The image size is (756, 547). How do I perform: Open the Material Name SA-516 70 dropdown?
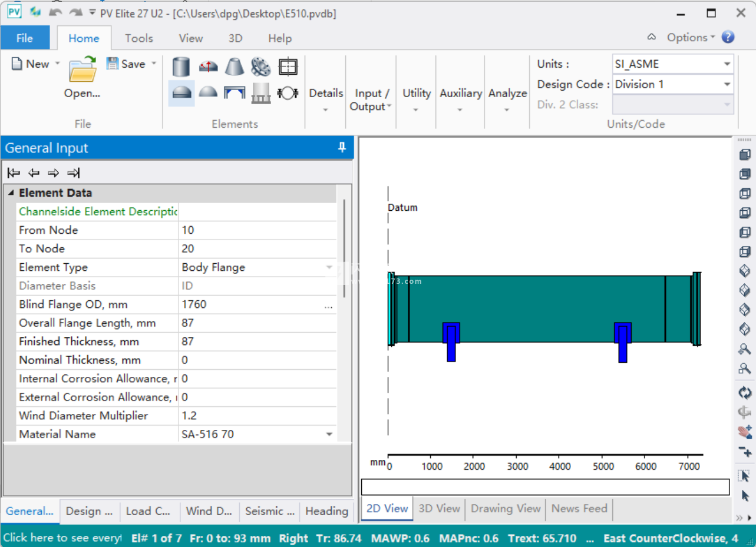coord(329,435)
